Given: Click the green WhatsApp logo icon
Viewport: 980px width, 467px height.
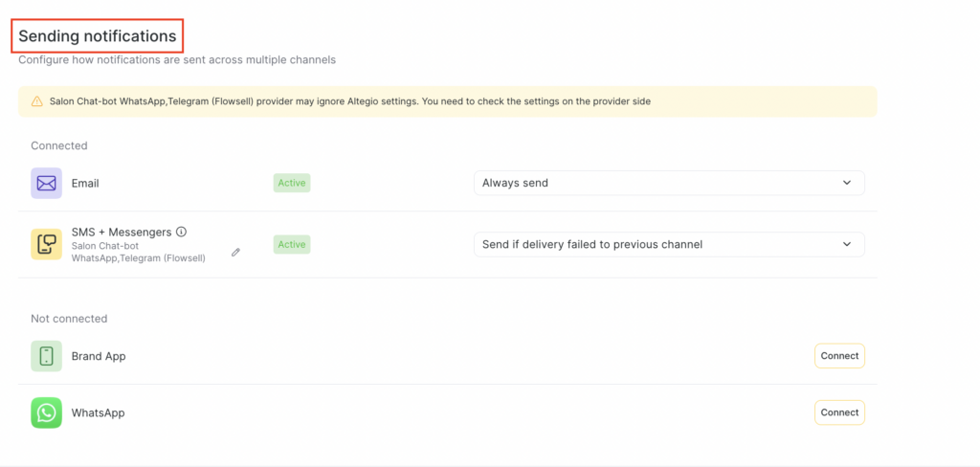Looking at the screenshot, I should pyautogui.click(x=46, y=413).
